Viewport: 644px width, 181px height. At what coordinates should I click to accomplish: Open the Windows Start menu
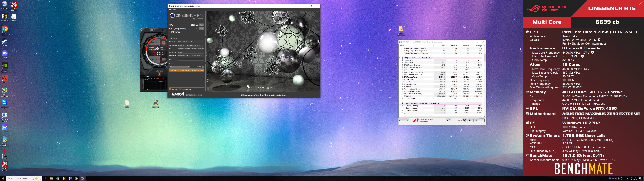pyautogui.click(x=3, y=178)
